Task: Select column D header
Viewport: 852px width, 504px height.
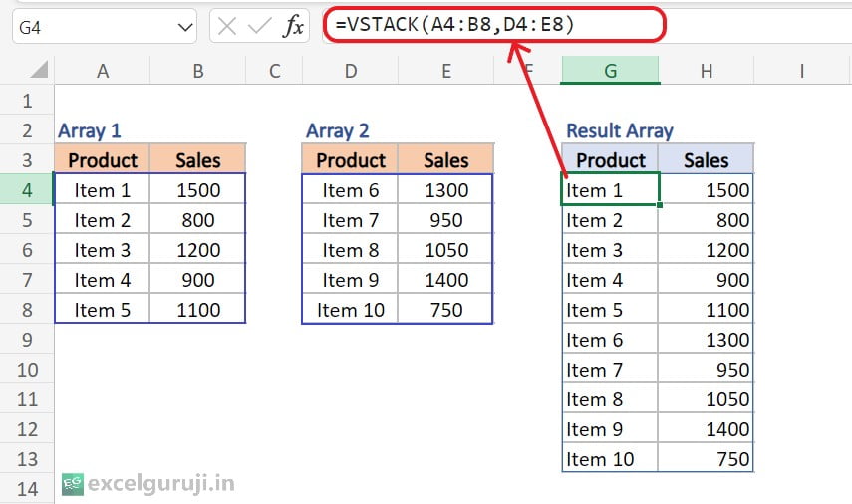Action: click(351, 71)
